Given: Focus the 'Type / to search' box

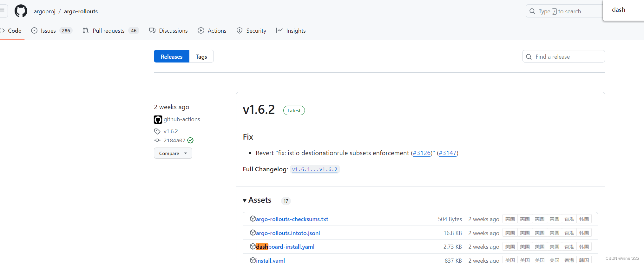Looking at the screenshot, I should point(564,11).
